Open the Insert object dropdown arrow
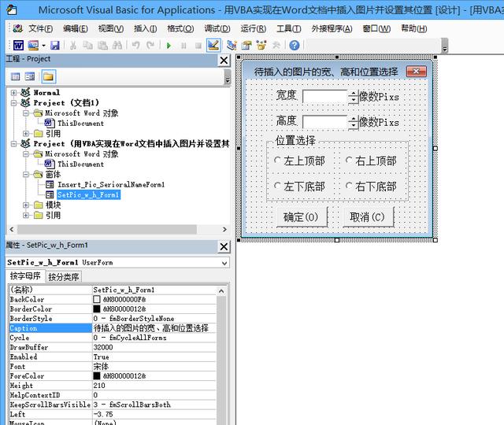Viewport: 504px width, 425px height. tap(43, 46)
